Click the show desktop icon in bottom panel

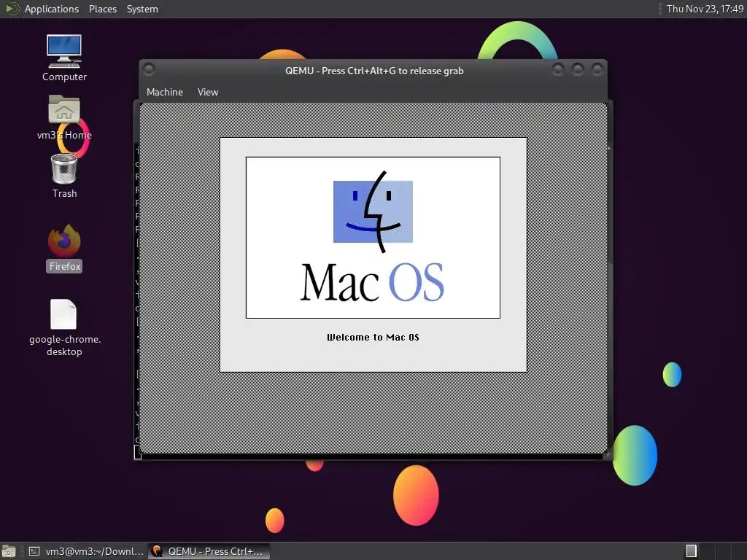9,551
